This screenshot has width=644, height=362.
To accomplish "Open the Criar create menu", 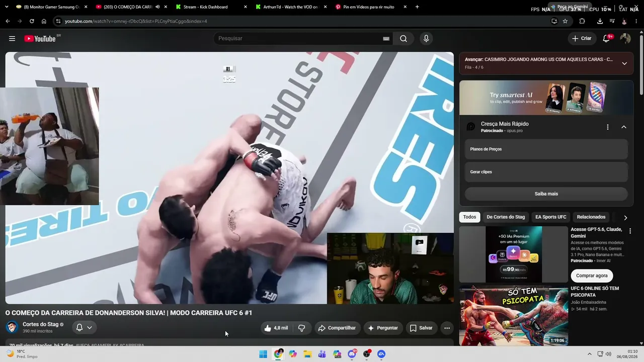I will pos(582,38).
